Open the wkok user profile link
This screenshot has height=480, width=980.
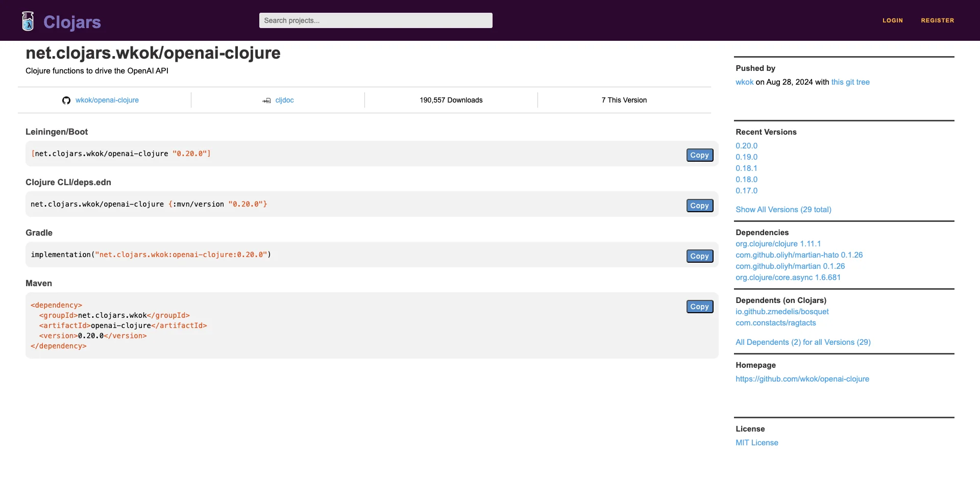click(x=744, y=82)
